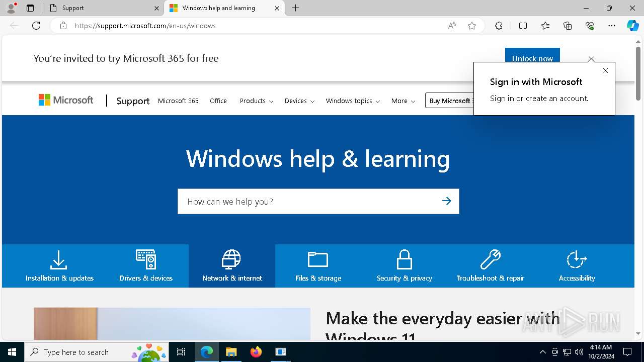
Task: Open the tab actions menu icon
Action: coord(30,8)
